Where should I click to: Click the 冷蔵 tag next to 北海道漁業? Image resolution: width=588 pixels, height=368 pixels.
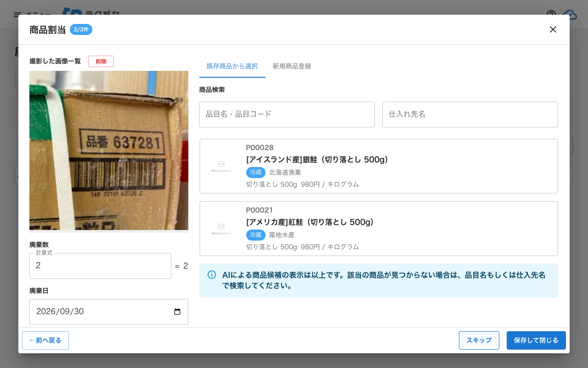(256, 172)
